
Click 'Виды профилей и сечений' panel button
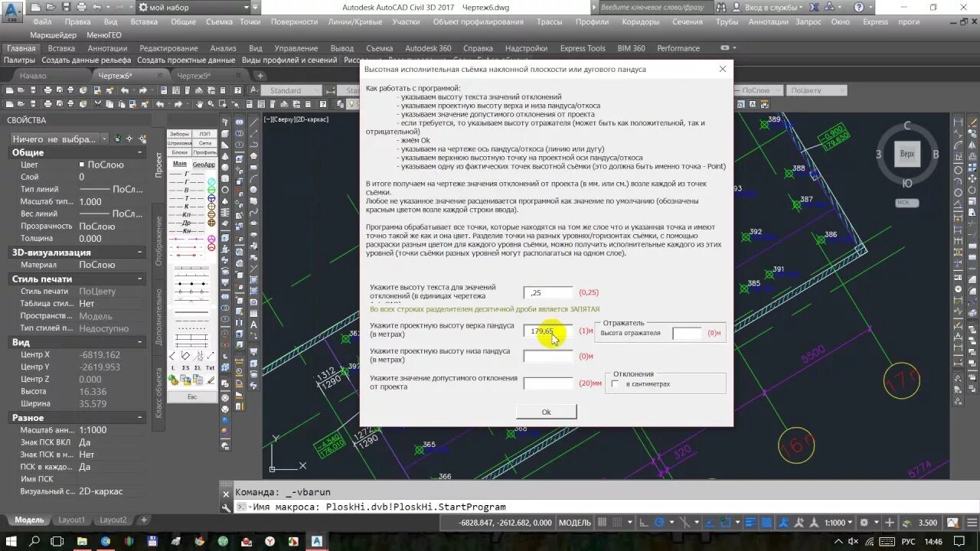[289, 60]
